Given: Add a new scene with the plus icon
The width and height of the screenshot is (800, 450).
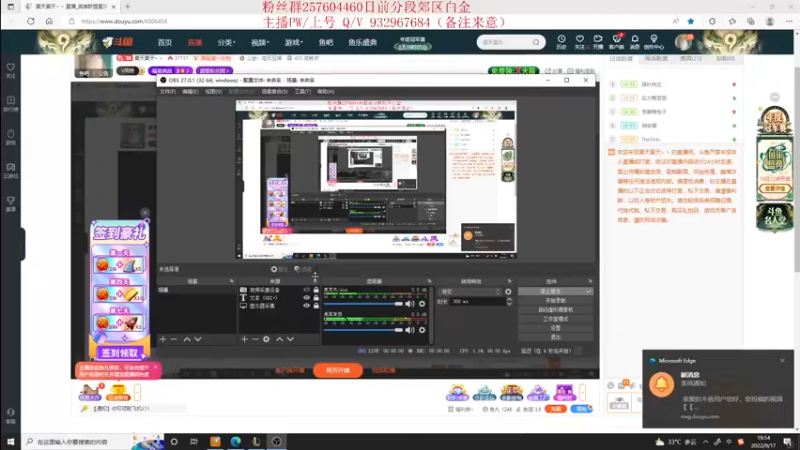Looking at the screenshot, I should point(163,339).
